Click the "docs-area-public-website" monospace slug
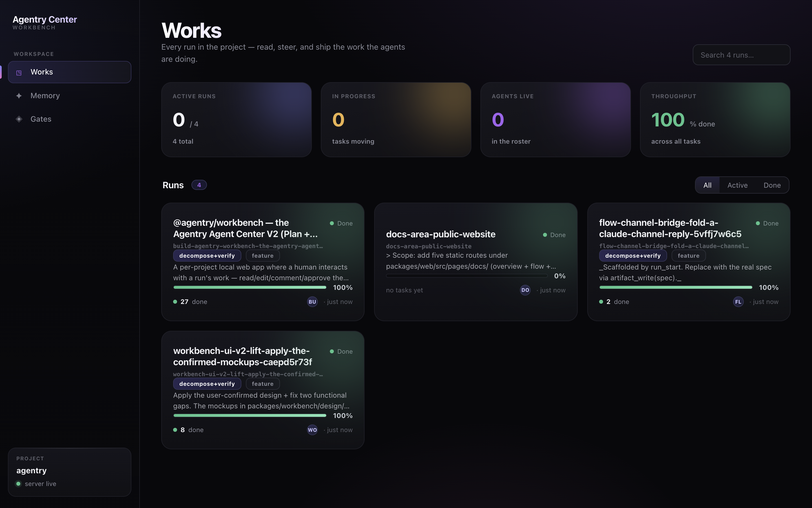This screenshot has height=508, width=812. click(x=429, y=246)
